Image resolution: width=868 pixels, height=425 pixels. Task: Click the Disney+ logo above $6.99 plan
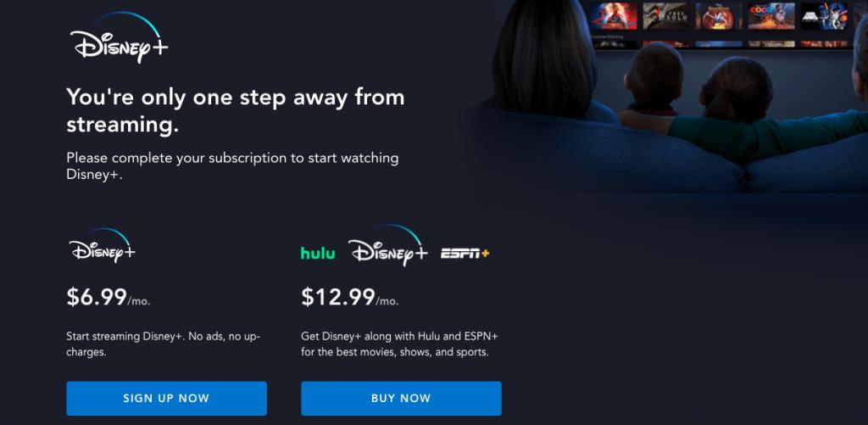coord(102,245)
